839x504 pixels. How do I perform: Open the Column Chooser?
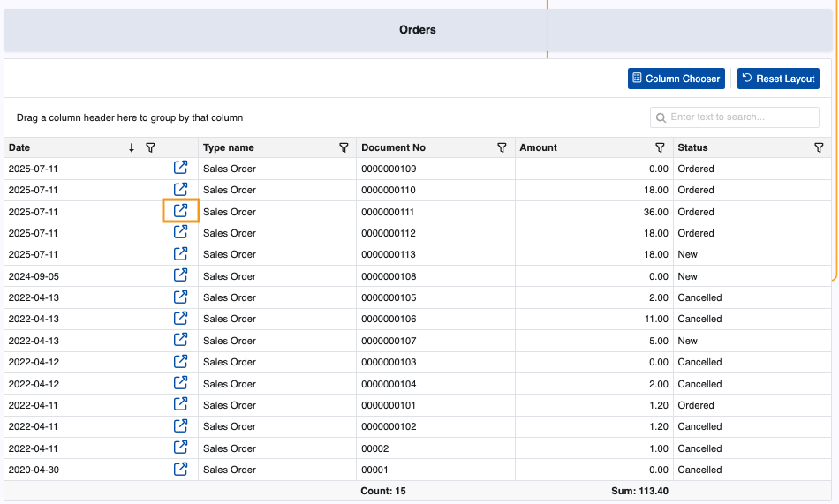tap(676, 79)
